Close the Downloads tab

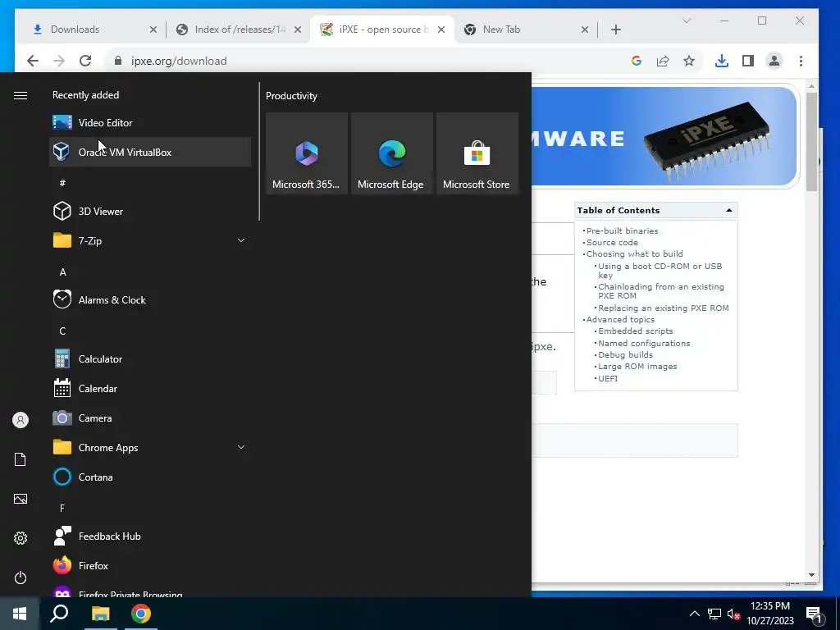(153, 30)
